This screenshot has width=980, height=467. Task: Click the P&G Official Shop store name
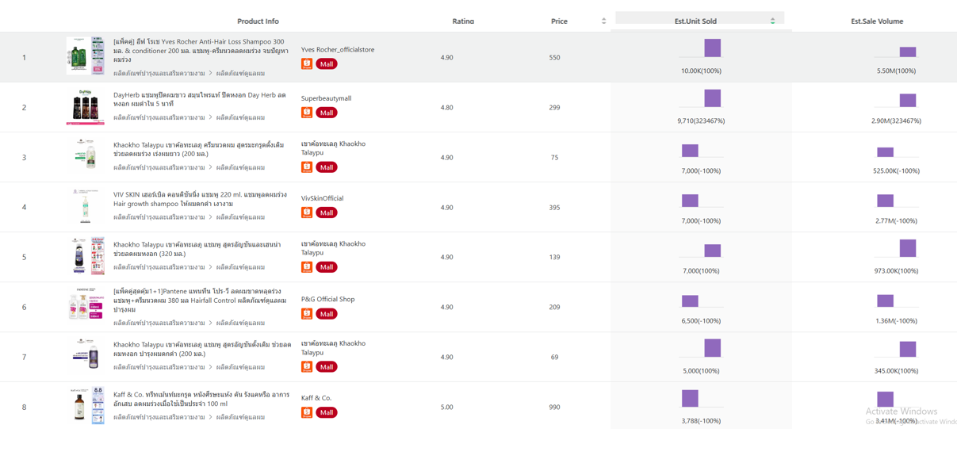[x=327, y=299]
